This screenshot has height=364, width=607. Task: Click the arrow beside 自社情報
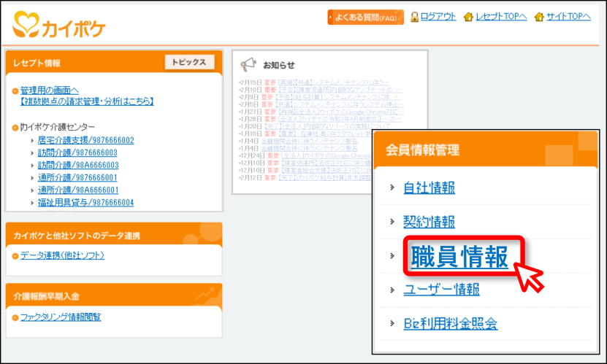(x=392, y=187)
